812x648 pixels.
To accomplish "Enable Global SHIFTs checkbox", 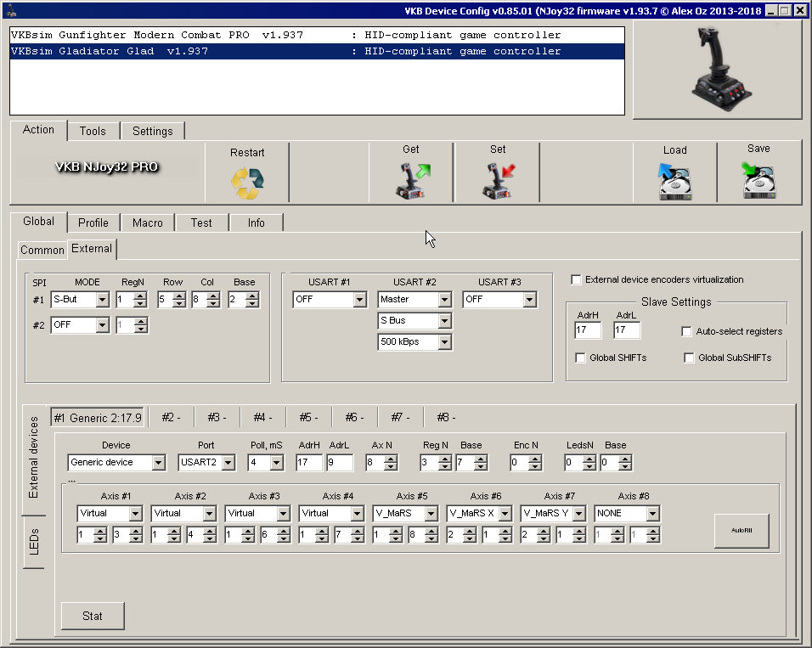I will [580, 358].
